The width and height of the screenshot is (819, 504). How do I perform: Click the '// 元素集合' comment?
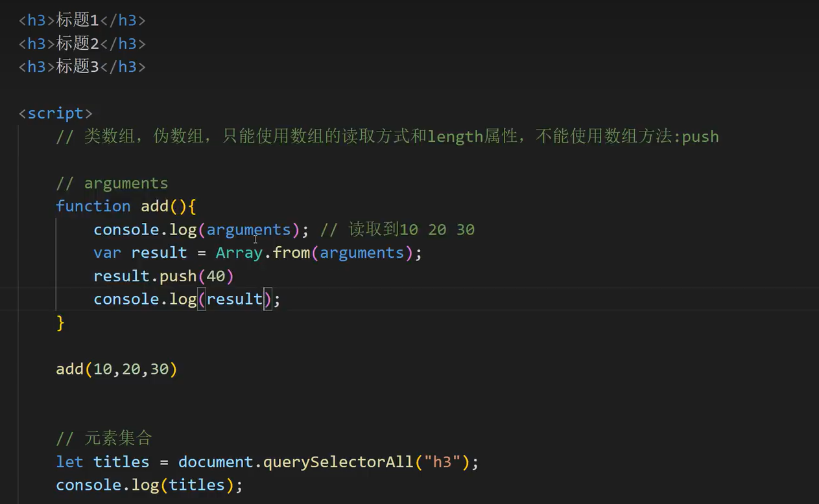coord(104,439)
